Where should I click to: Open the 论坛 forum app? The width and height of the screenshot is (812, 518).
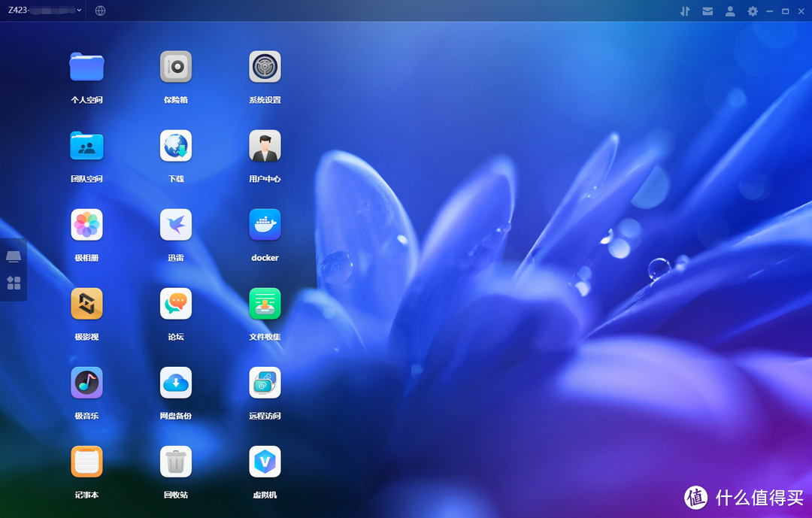pos(176,304)
